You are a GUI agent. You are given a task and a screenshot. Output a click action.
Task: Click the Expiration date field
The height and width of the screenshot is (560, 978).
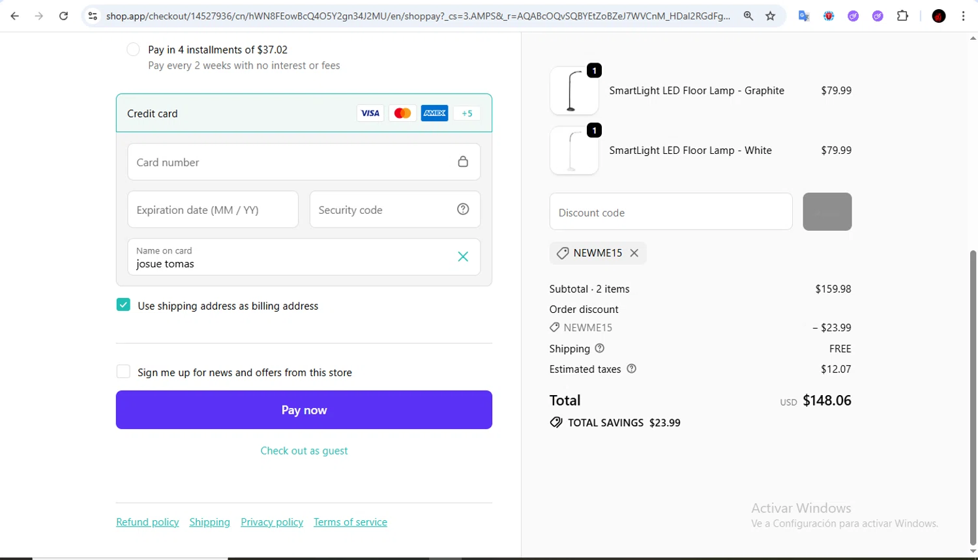point(213,209)
